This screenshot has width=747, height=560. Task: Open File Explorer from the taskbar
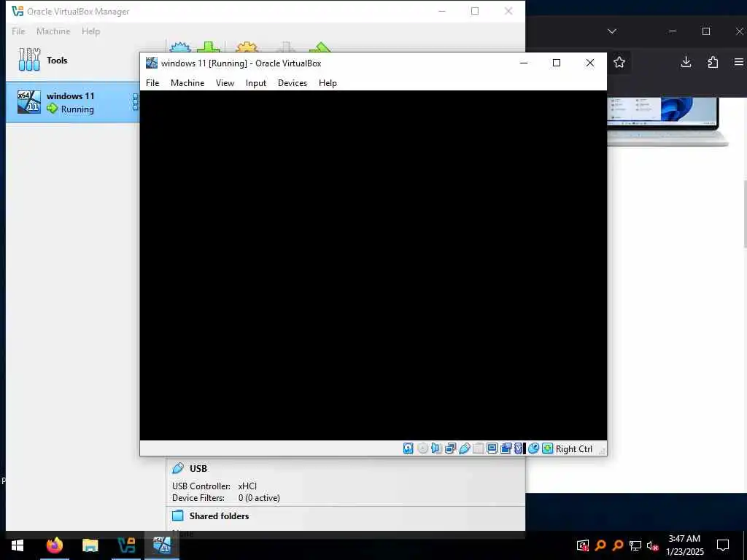(90, 545)
